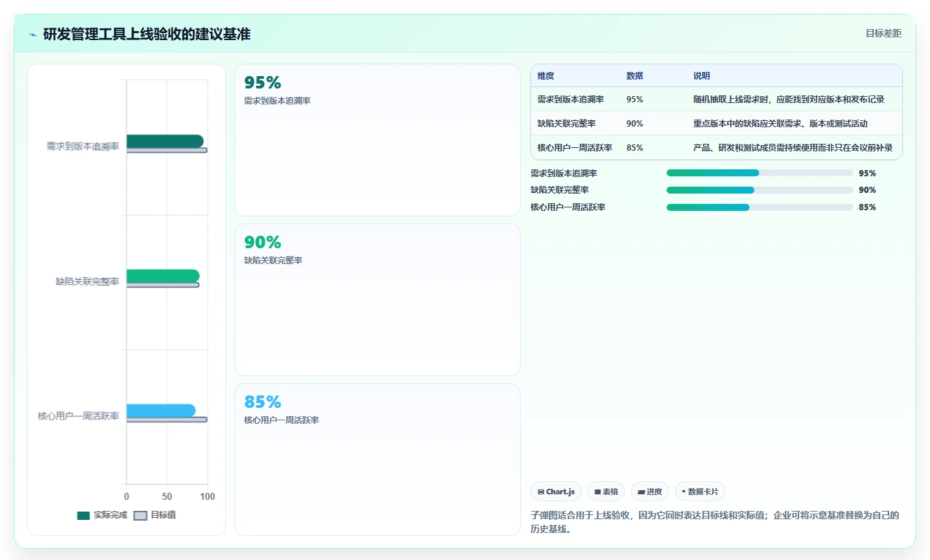Click the description starting with 随机抽取上线需求时
The width and height of the screenshot is (930, 560).
[x=788, y=100]
